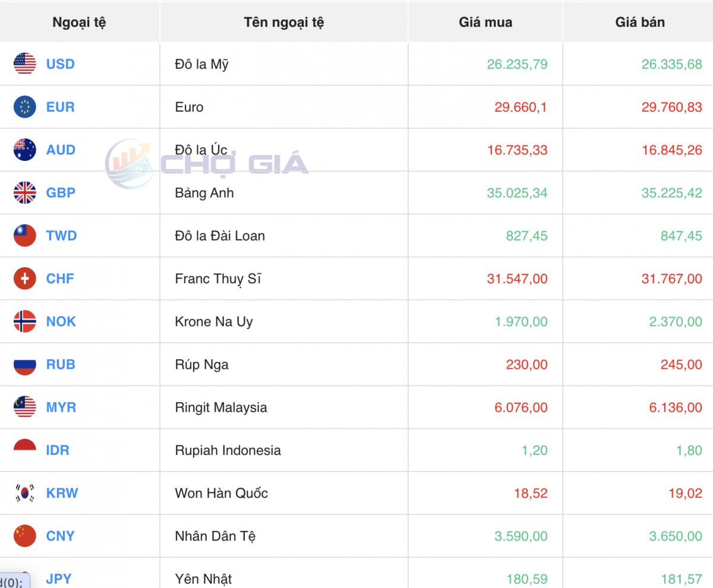Click the "Tên ngoại tệ" column header
The image size is (713, 588).
(x=284, y=23)
